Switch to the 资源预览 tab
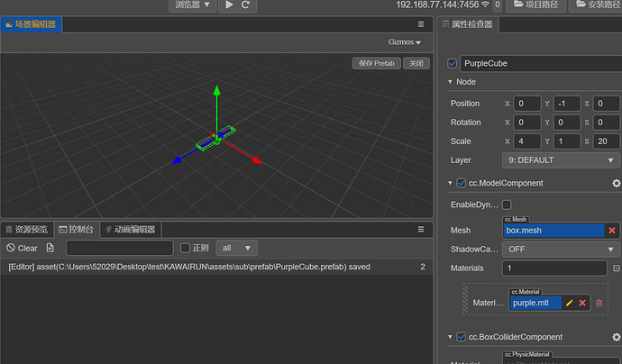Image resolution: width=622 pixels, height=364 pixels. pos(27,229)
